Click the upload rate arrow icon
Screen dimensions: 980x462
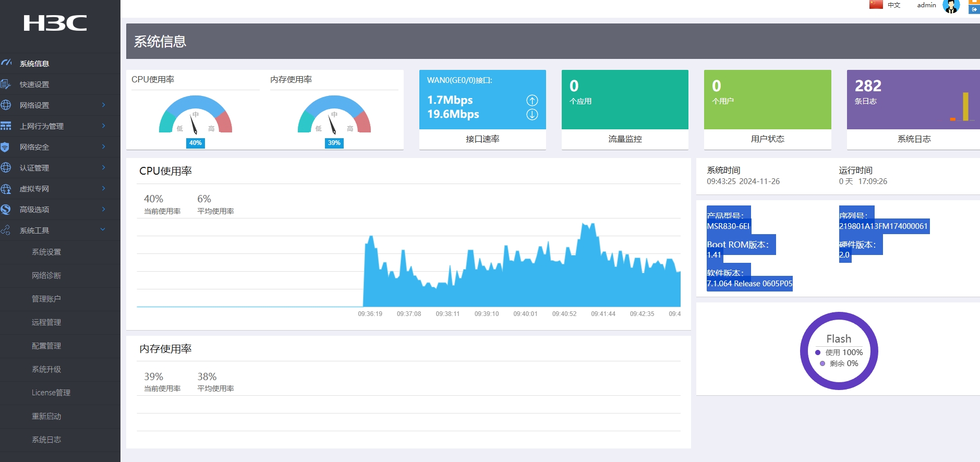(531, 100)
